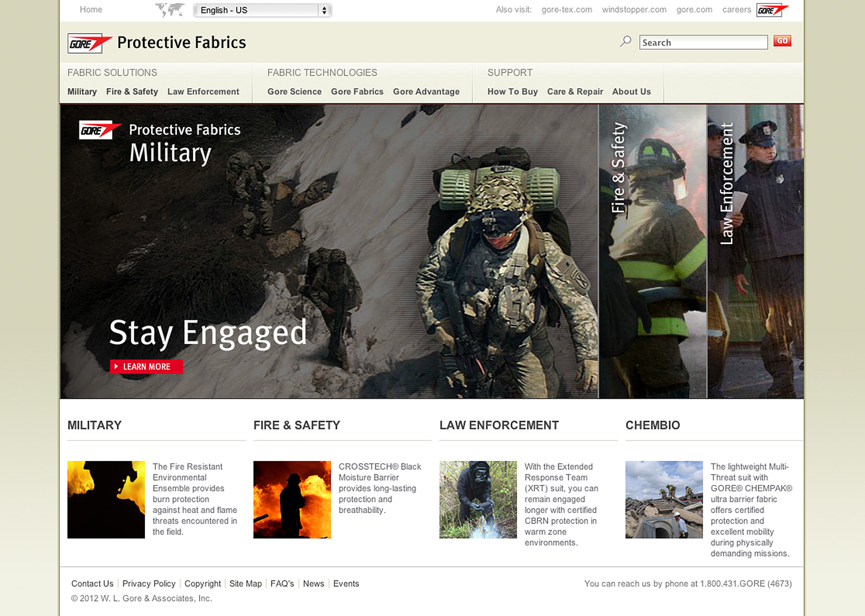This screenshot has height=616, width=865.
Task: Click the Protective Fabrics site title
Action: tap(182, 42)
